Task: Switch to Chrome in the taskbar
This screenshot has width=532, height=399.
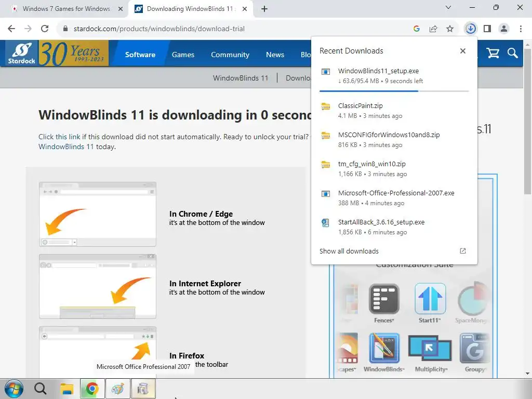Action: click(92, 389)
